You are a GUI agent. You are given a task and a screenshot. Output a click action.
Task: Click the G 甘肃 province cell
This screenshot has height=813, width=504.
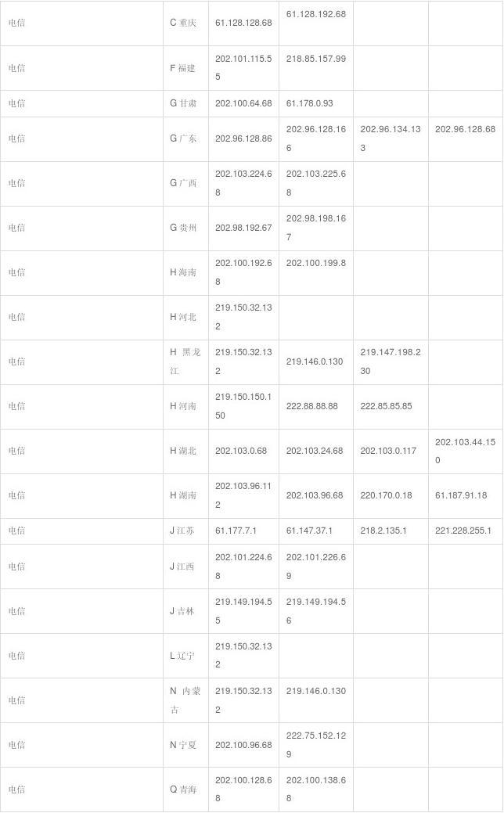click(183, 103)
